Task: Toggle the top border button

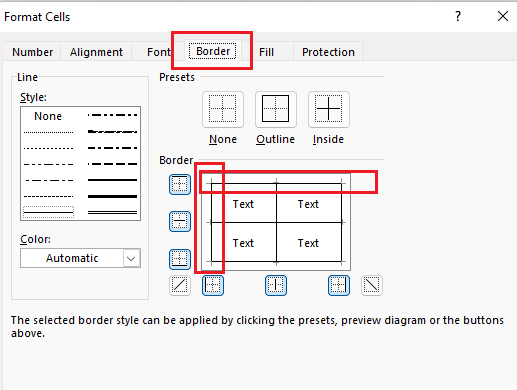Action: pyautogui.click(x=180, y=184)
